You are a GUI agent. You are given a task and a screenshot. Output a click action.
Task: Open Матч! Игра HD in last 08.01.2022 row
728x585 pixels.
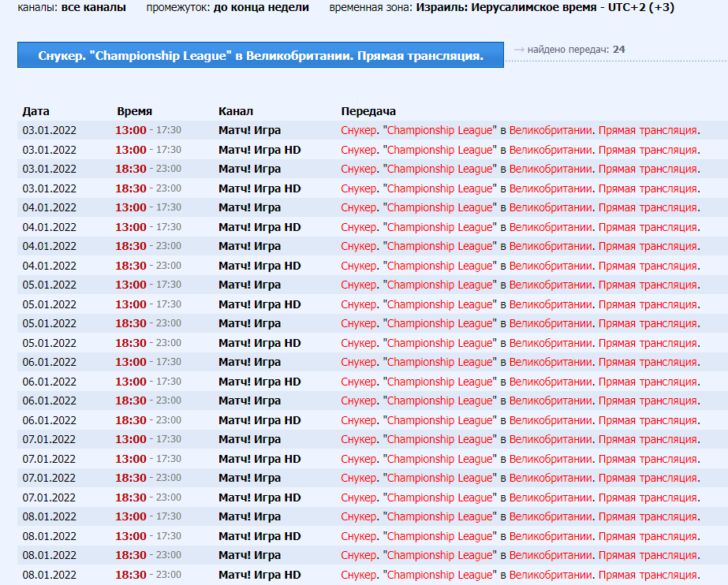click(x=259, y=575)
